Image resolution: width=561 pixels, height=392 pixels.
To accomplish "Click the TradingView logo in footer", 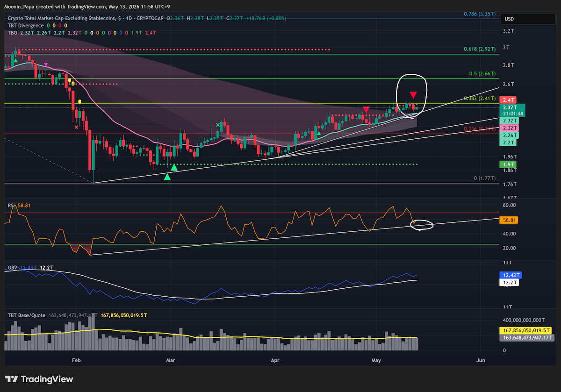I will pyautogui.click(x=39, y=379).
